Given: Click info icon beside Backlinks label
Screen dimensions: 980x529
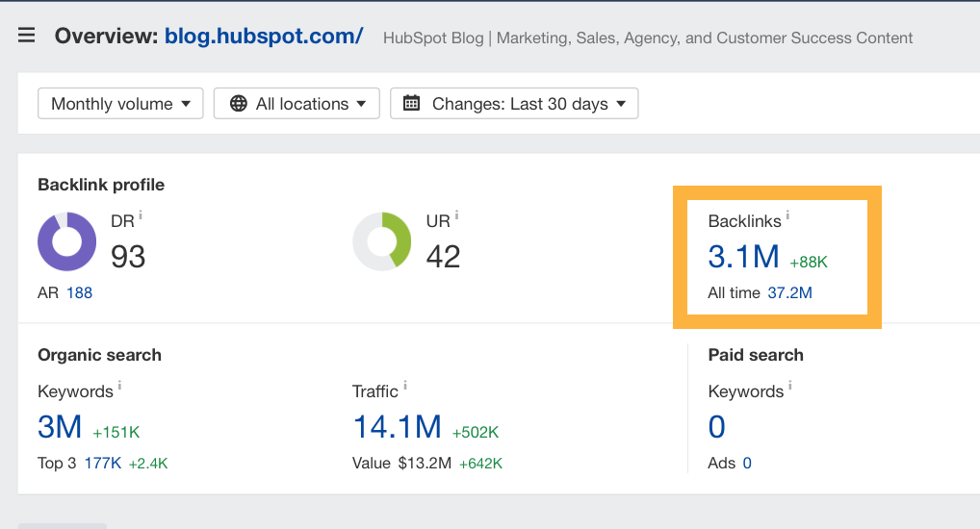Looking at the screenshot, I should click(x=787, y=215).
